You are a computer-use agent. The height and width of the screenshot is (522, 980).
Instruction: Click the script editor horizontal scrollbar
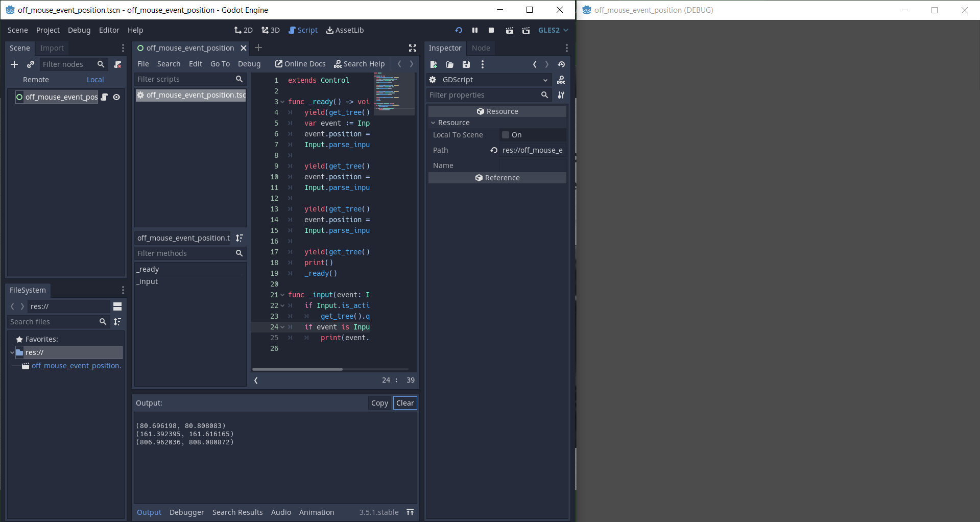tap(297, 369)
